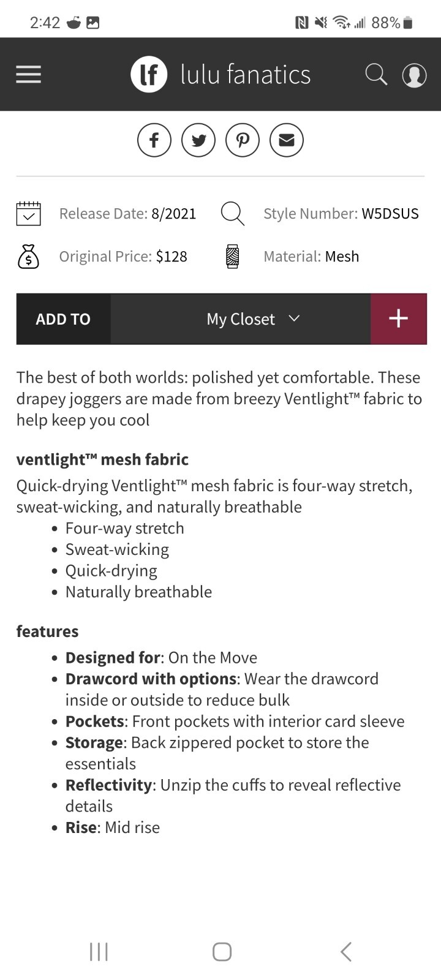Expand the My Closet dropdown
Viewport: 441px width, 980px height.
pyautogui.click(x=241, y=319)
